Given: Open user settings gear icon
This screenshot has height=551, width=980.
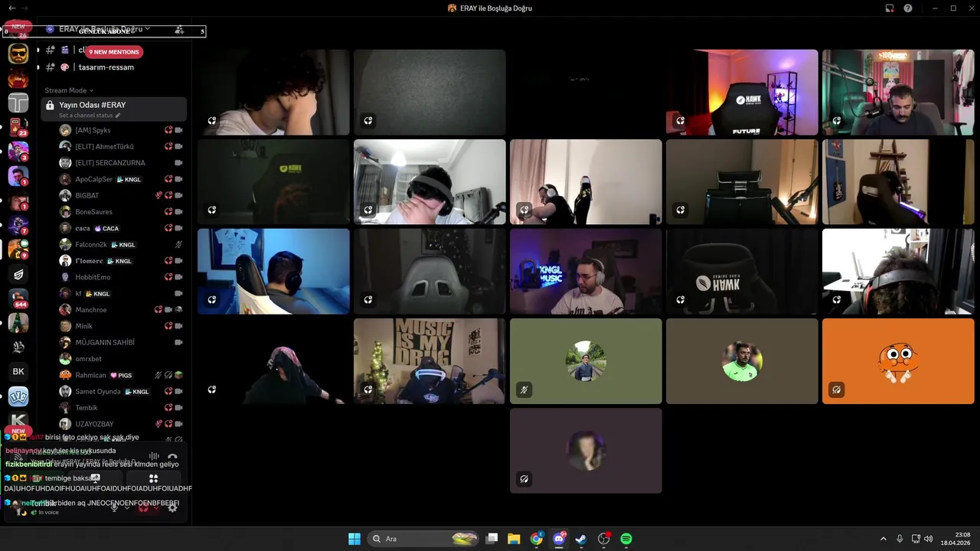Looking at the screenshot, I should (172, 507).
